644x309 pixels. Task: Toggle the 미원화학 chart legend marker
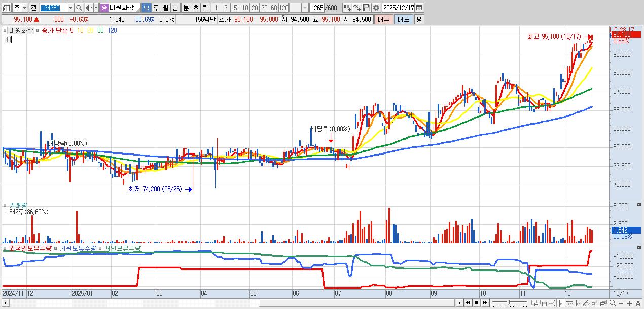pyautogui.click(x=5, y=30)
